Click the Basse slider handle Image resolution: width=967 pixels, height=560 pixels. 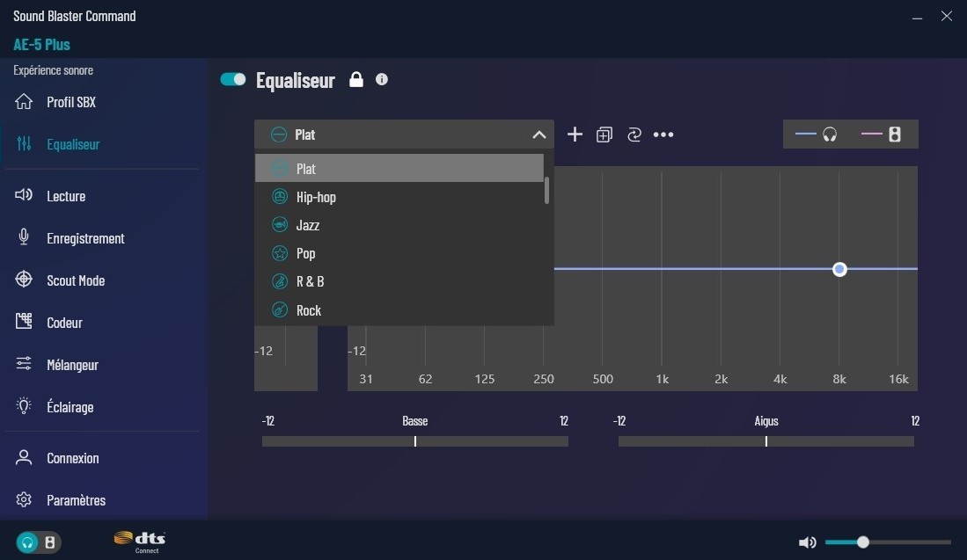415,441
